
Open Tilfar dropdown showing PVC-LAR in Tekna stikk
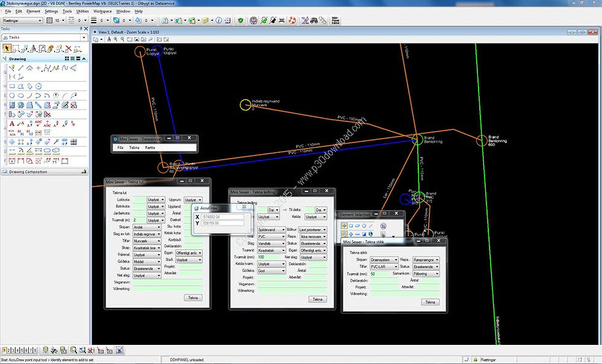(x=385, y=266)
